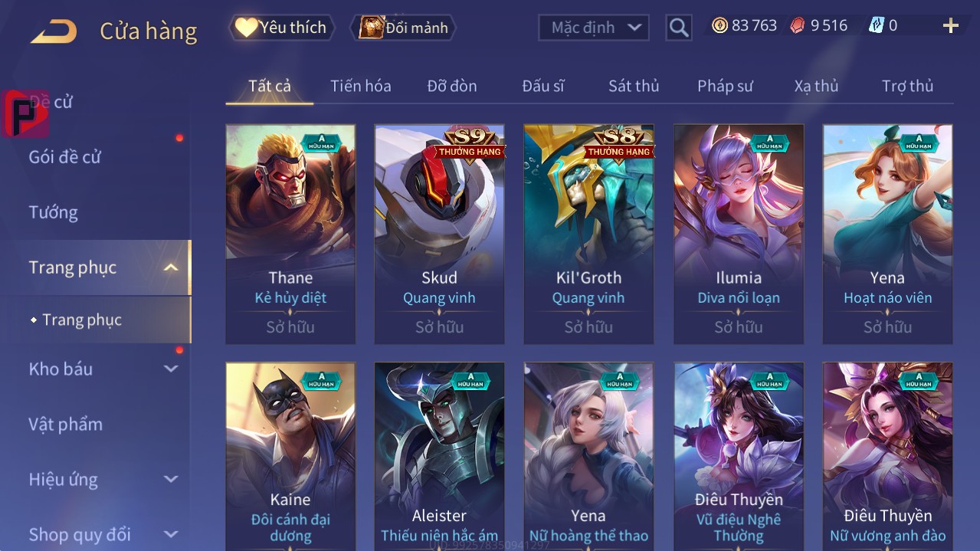
Task: Expand the Kho báu section
Action: tap(171, 369)
